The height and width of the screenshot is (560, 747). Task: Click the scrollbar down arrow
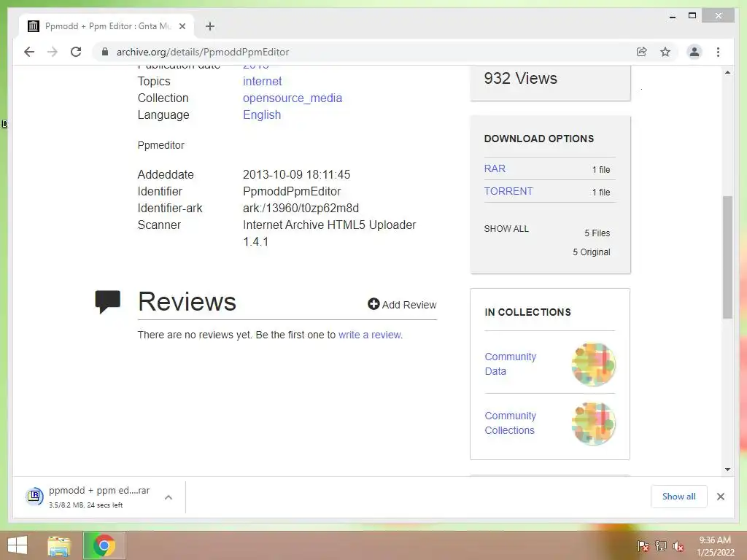tap(727, 469)
